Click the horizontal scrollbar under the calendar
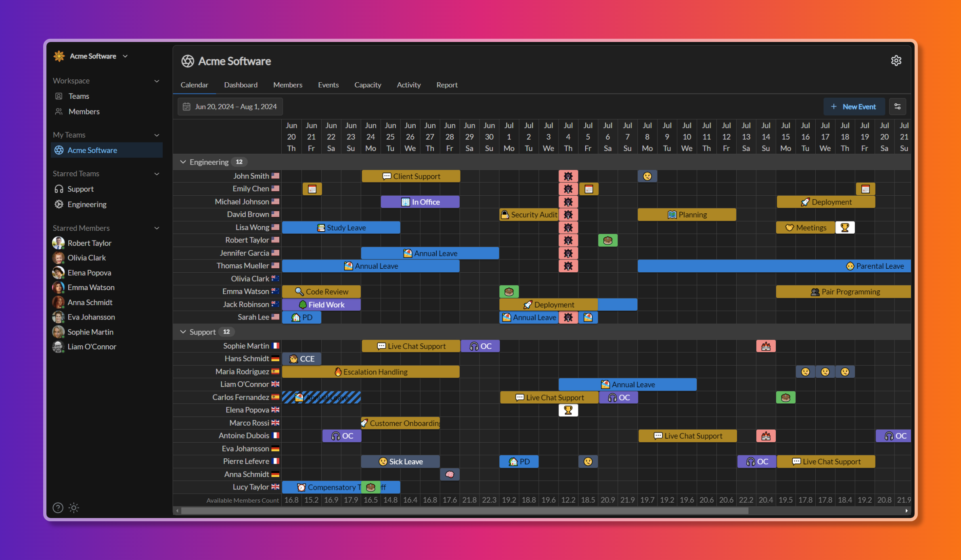This screenshot has height=560, width=961. coord(464,511)
